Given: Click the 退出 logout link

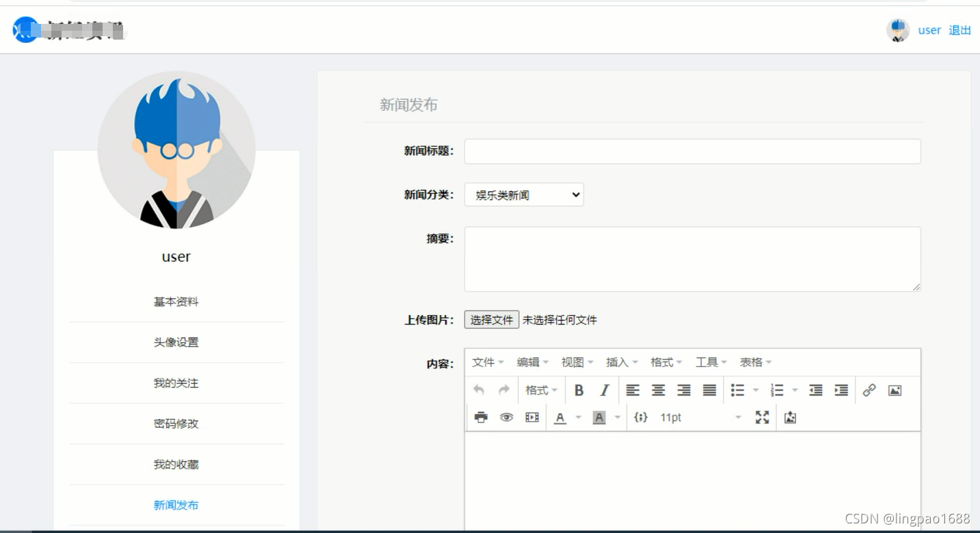Looking at the screenshot, I should 959,30.
